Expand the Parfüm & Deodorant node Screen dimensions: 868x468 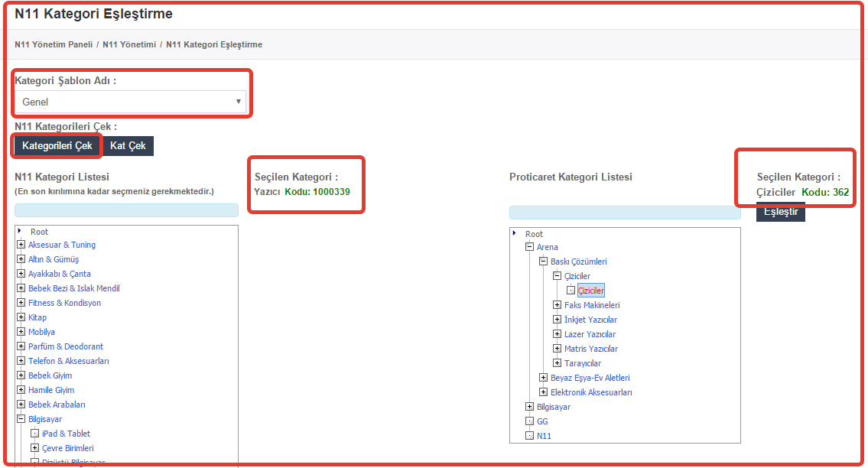(x=21, y=346)
